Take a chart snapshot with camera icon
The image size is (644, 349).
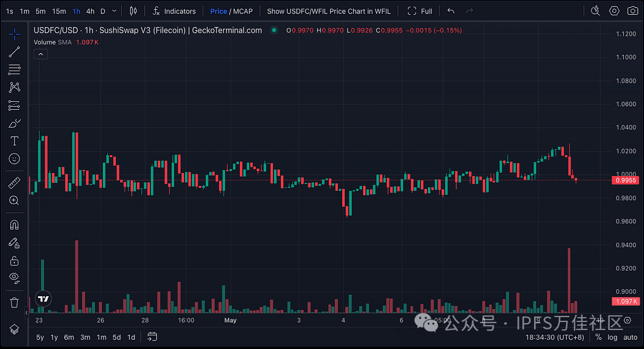coord(633,11)
